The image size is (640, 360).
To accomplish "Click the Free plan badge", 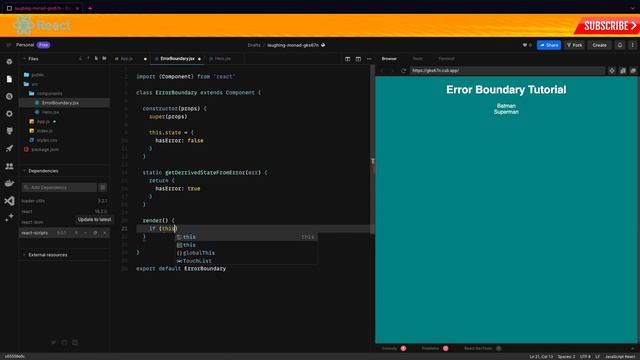I will click(44, 45).
